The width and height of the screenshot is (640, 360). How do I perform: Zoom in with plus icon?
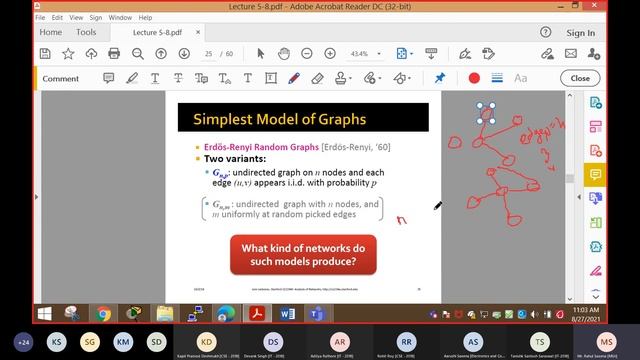point(330,53)
